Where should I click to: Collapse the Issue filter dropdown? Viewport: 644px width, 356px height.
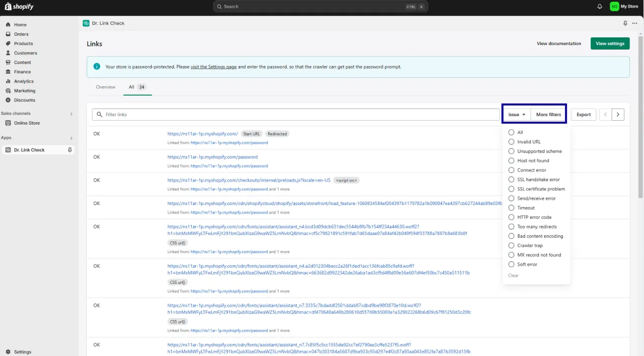(x=517, y=115)
